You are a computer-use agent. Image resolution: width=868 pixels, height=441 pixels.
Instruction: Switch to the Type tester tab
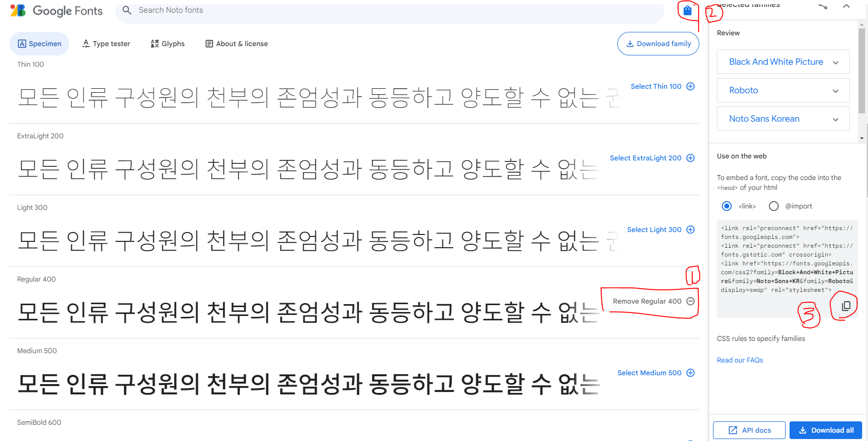click(x=106, y=44)
